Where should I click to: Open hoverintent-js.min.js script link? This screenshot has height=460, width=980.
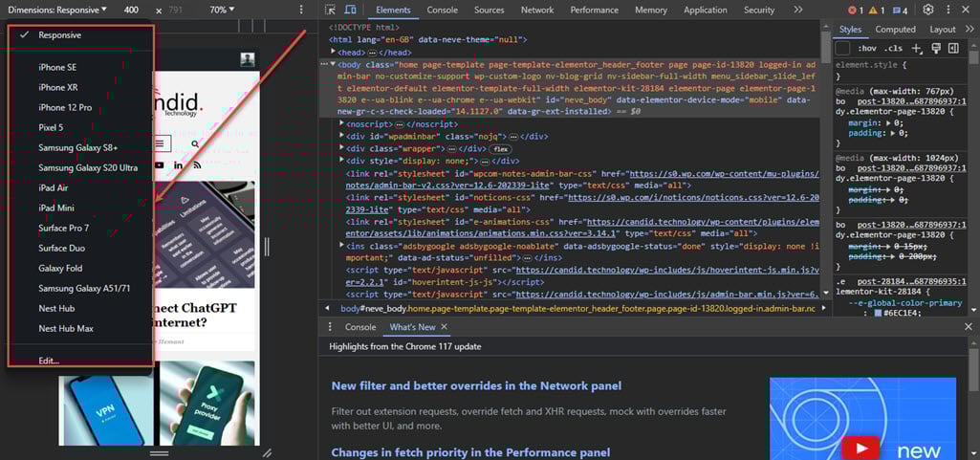tap(582, 276)
